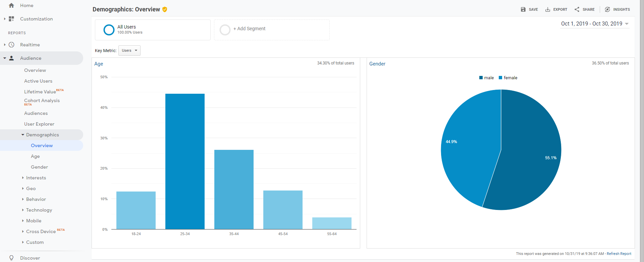Open the Age chart title link
Image resolution: width=644 pixels, height=262 pixels.
[x=99, y=64]
